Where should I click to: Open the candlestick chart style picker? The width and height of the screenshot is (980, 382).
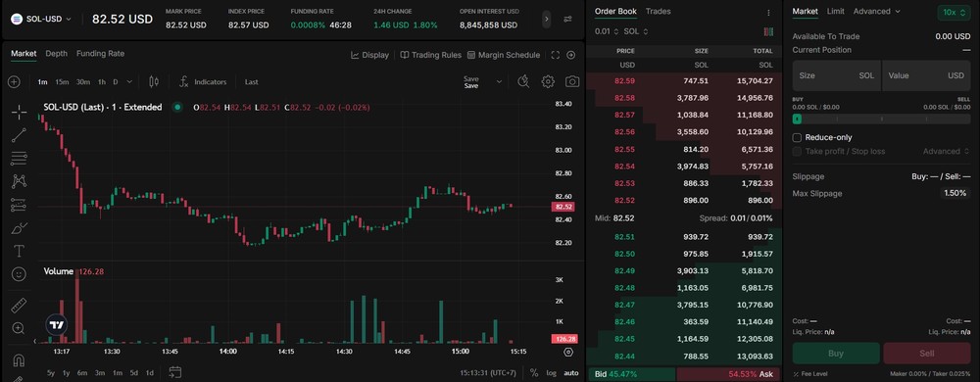click(x=154, y=81)
